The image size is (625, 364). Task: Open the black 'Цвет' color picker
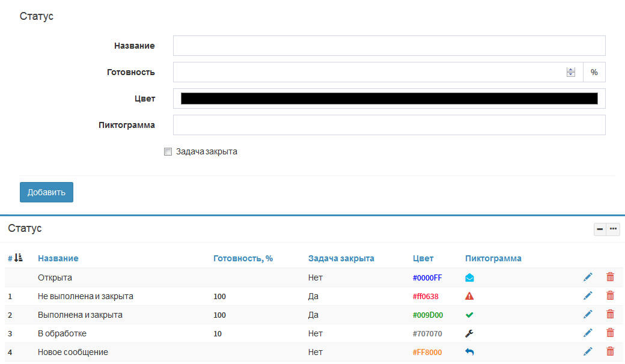pyautogui.click(x=389, y=99)
